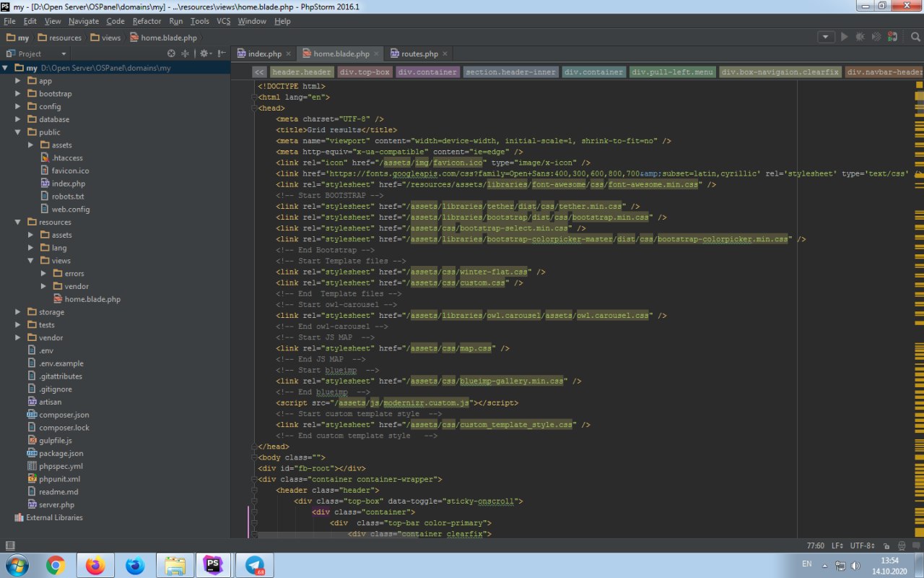Click Run with Coverage toolbar icon
Screen dimensions: 924x578
876,37
